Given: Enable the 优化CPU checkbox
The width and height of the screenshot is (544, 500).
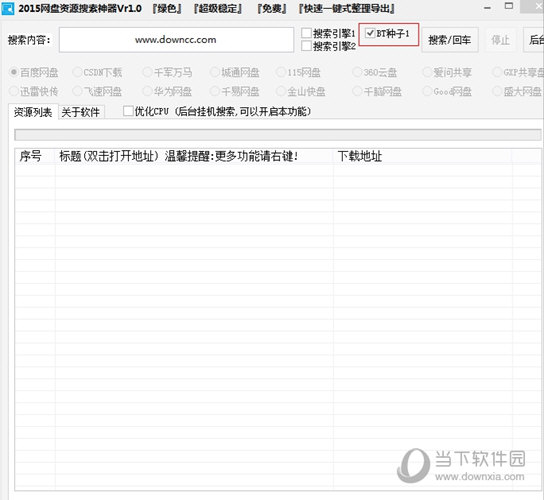Looking at the screenshot, I should [x=128, y=111].
